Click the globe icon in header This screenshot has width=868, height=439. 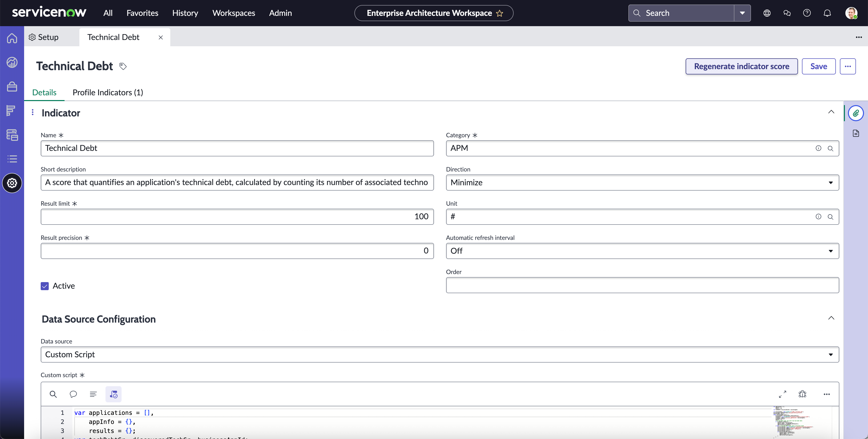pos(767,13)
